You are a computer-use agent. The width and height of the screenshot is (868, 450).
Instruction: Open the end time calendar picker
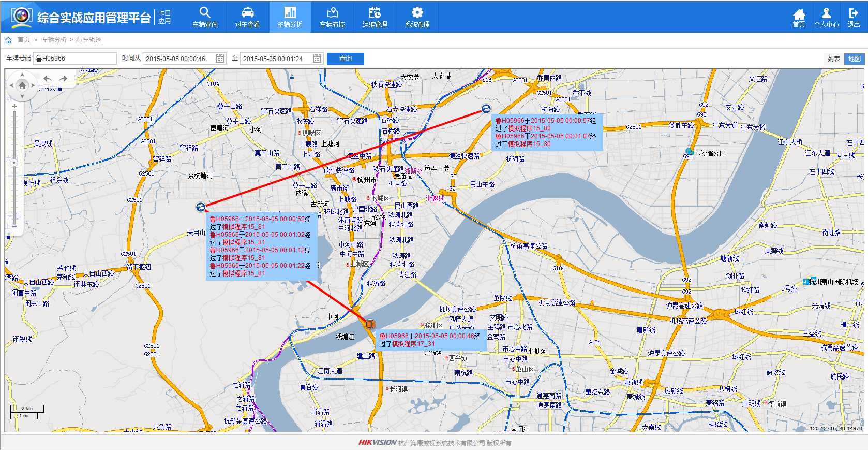click(317, 59)
